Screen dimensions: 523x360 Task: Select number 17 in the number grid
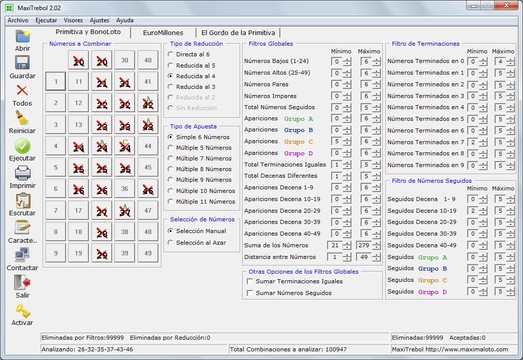[78, 211]
